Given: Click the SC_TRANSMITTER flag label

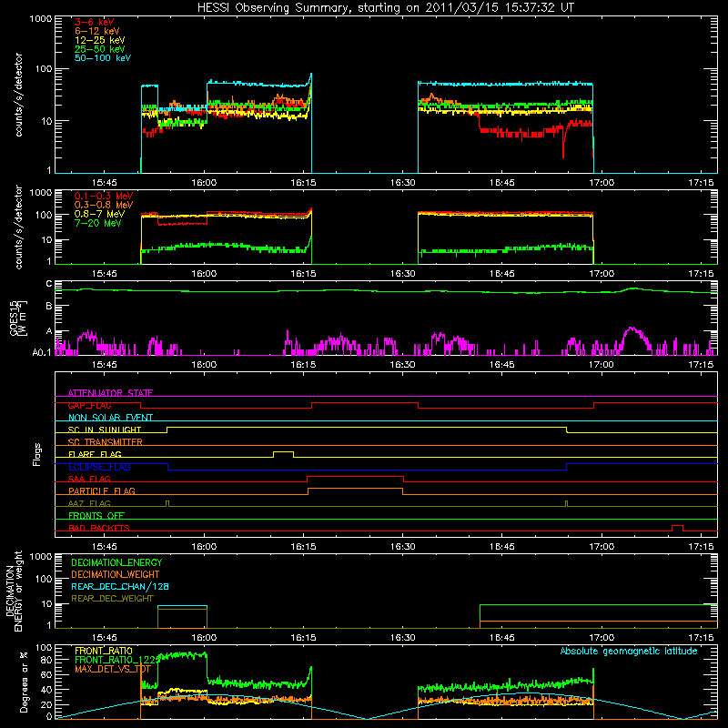Looking at the screenshot, I should (106, 442).
